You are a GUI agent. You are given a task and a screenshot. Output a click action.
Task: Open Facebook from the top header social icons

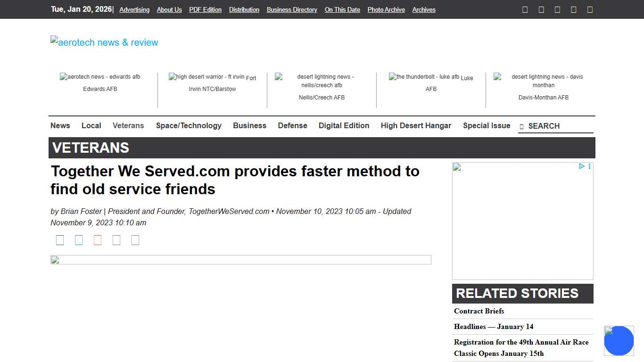(525, 9)
